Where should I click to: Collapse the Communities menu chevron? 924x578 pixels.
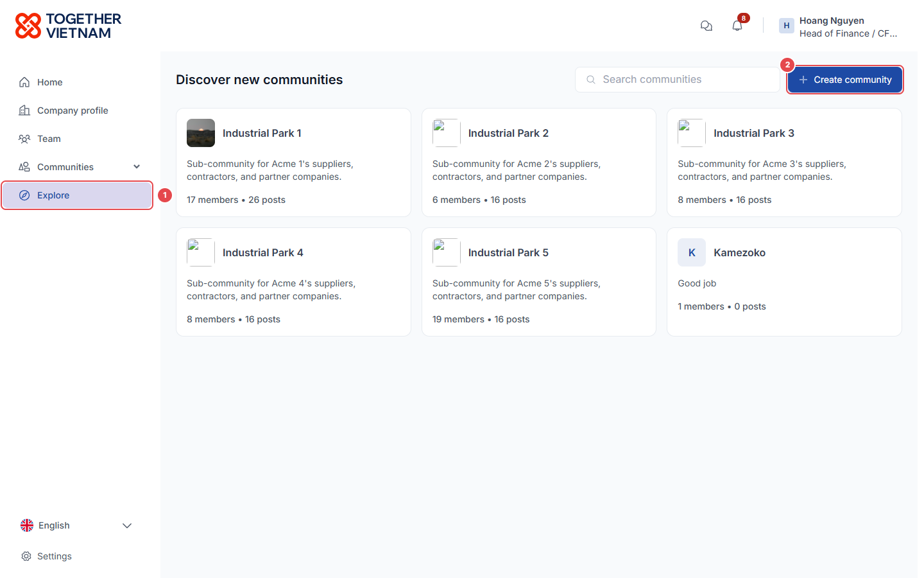(137, 167)
